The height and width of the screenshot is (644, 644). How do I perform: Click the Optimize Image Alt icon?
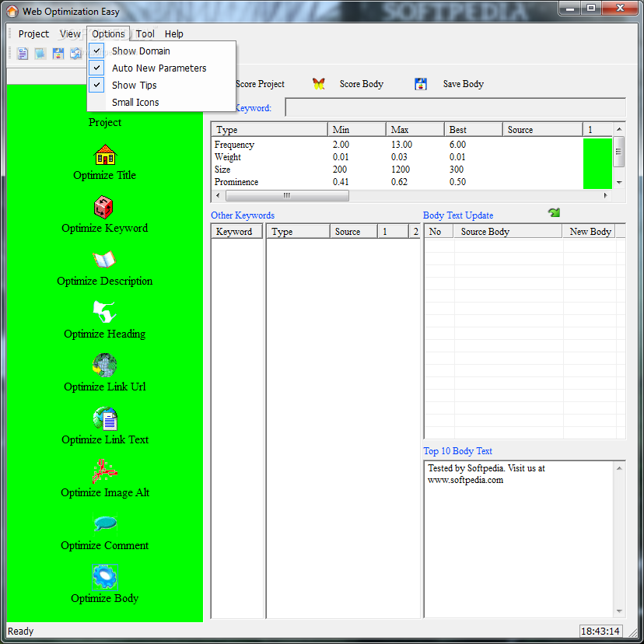(104, 471)
